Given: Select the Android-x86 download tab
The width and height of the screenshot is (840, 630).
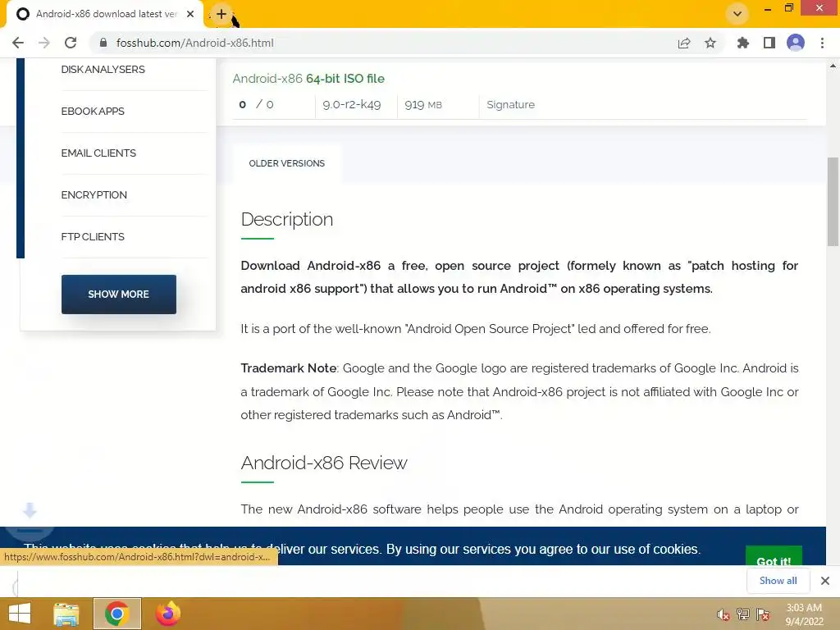Looking at the screenshot, I should 106,14.
